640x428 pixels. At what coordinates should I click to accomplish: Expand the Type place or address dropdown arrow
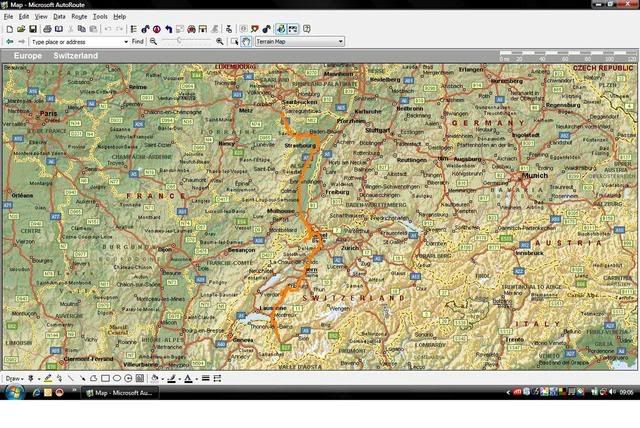126,42
